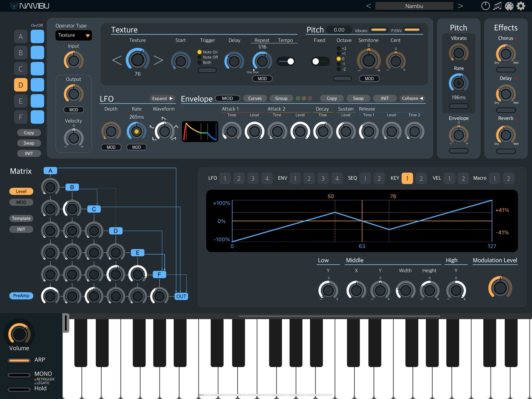Image resolution: width=532 pixels, height=399 pixels.
Task: Toggle the Fixed pitch switch
Action: click(320, 61)
